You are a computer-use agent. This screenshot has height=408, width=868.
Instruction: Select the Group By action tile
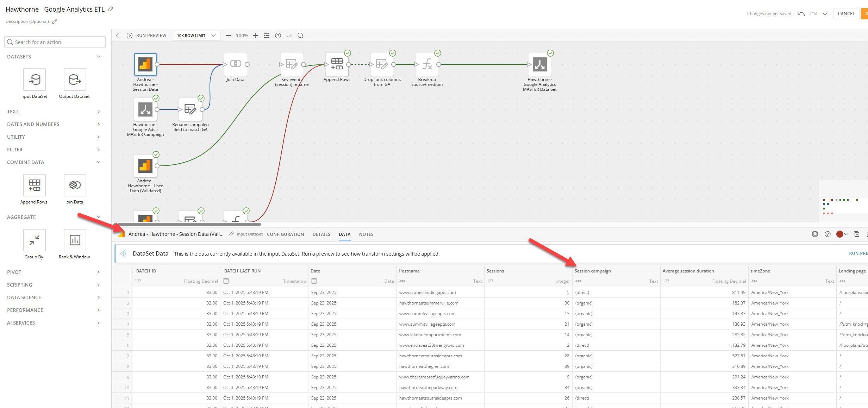pos(34,240)
